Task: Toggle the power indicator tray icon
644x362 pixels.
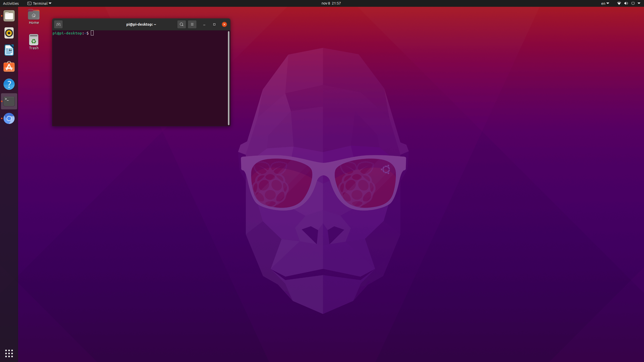Action: (632, 3)
